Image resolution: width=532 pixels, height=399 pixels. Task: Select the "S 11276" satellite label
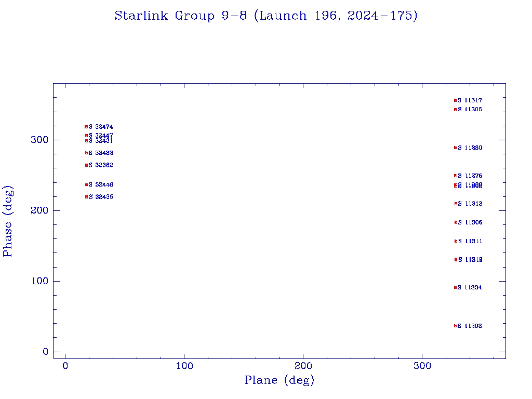pos(470,176)
